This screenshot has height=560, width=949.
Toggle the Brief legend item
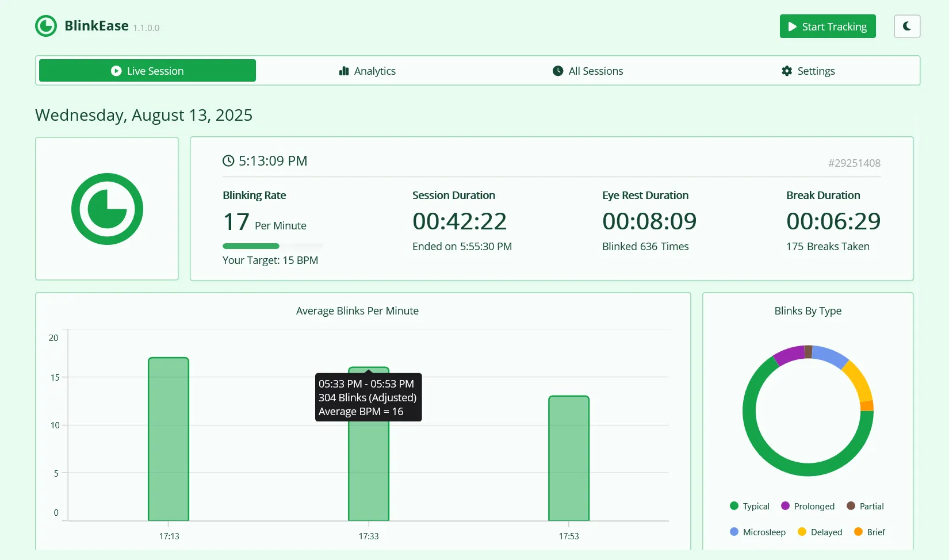[870, 532]
